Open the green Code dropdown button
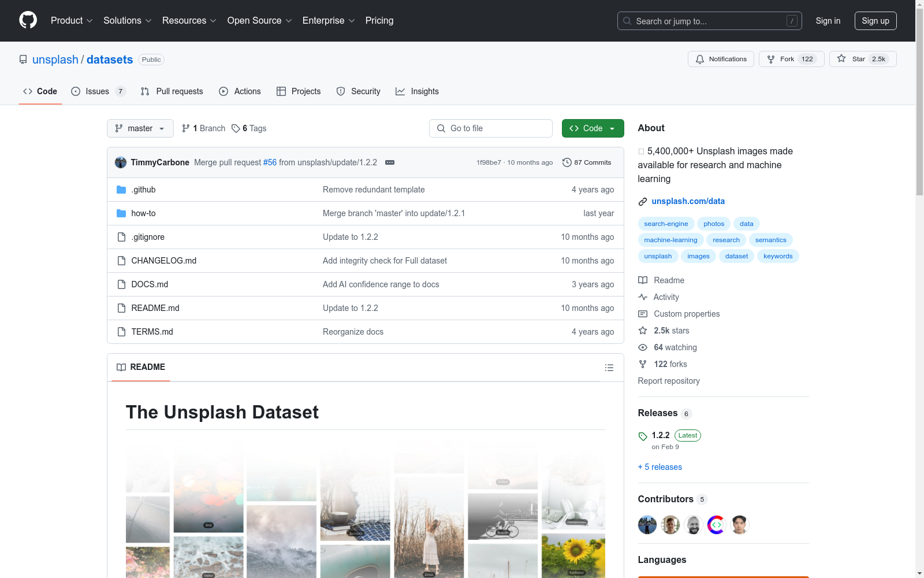The image size is (924, 578). tap(593, 128)
